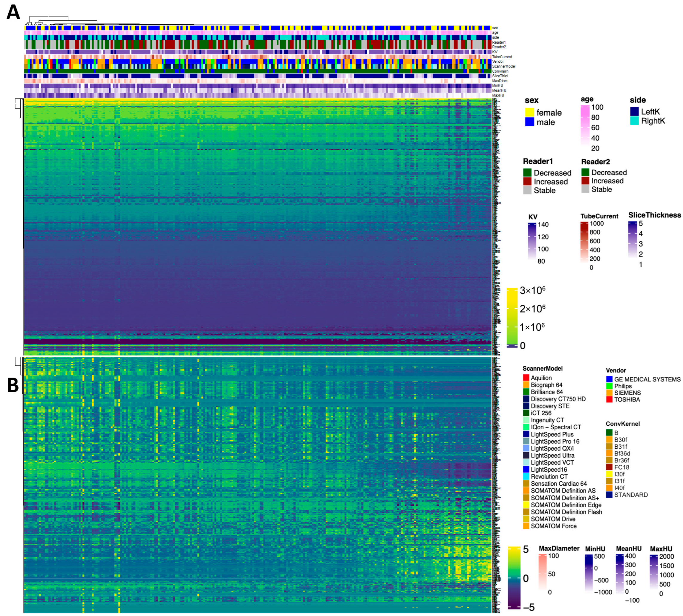
Task: Click the SOMATOM Force legend entry
Action: (553, 526)
